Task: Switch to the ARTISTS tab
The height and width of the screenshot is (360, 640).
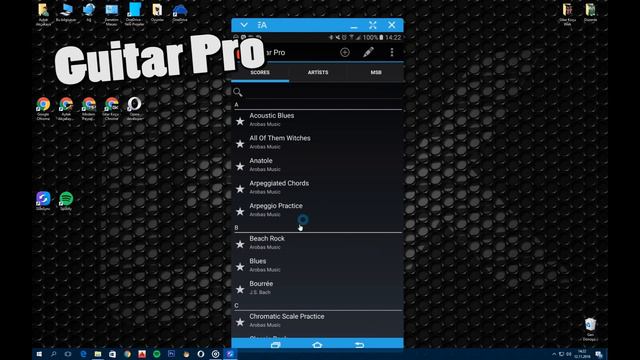Action: click(x=318, y=72)
